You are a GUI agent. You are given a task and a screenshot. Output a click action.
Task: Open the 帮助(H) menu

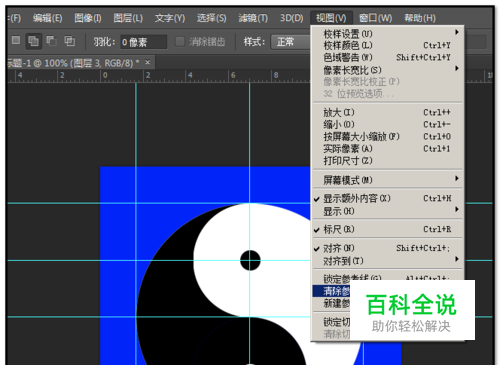[420, 18]
